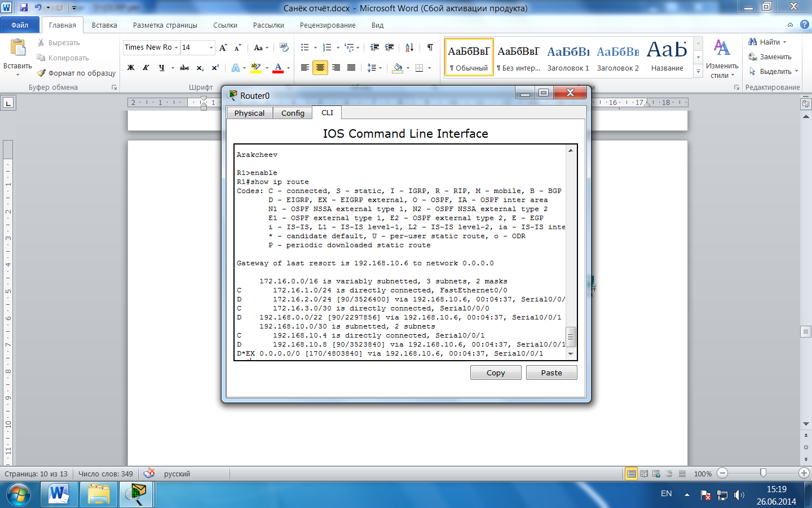
Task: Toggle show paragraph marks
Action: tap(430, 47)
